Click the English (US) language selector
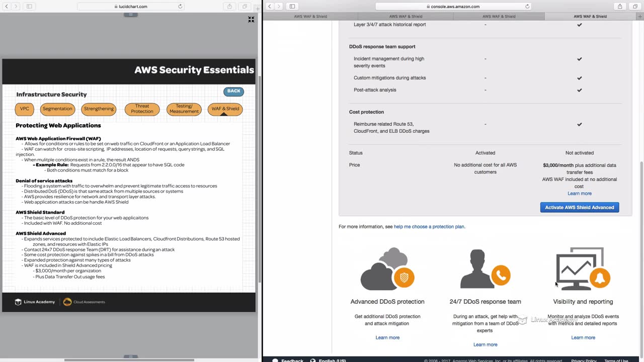This screenshot has height=362, width=644. (x=328, y=360)
